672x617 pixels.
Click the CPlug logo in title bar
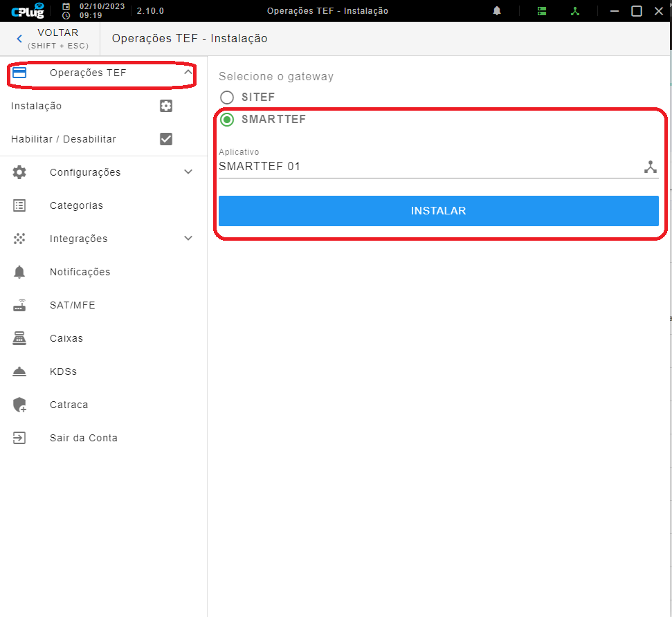[28, 10]
